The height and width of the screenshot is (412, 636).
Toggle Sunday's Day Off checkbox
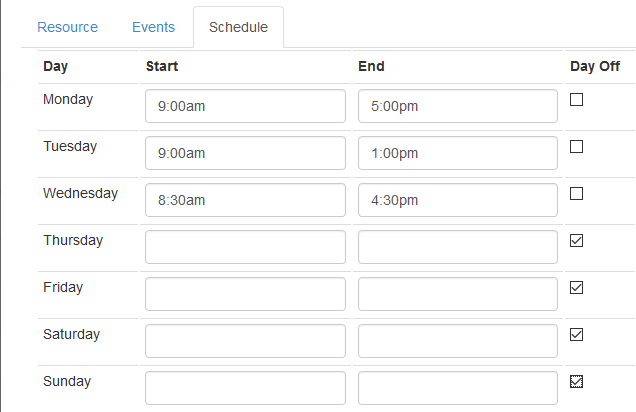point(576,381)
